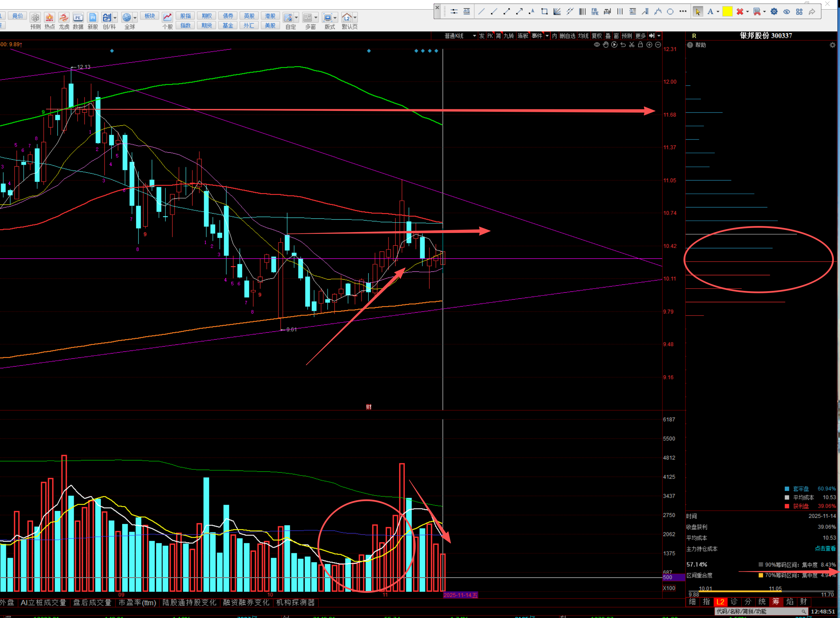Expand the 全球 global markets dropdown arrow
This screenshot has height=618, width=840.
point(135,17)
